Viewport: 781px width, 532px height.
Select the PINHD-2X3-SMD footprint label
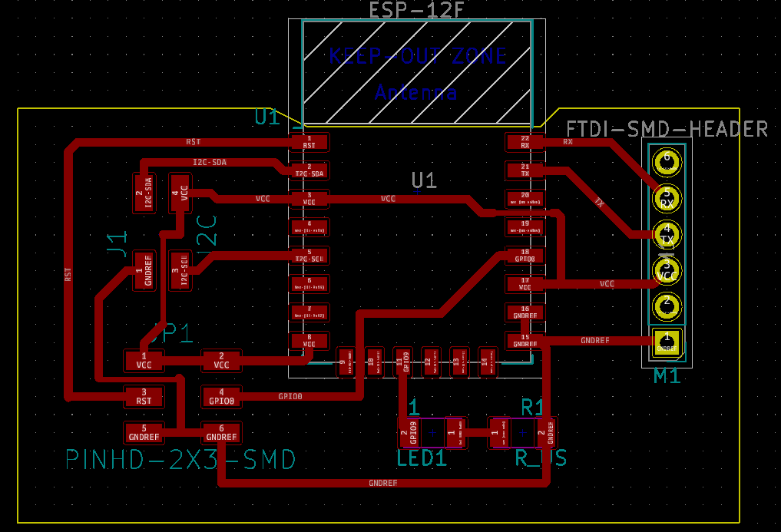click(180, 460)
